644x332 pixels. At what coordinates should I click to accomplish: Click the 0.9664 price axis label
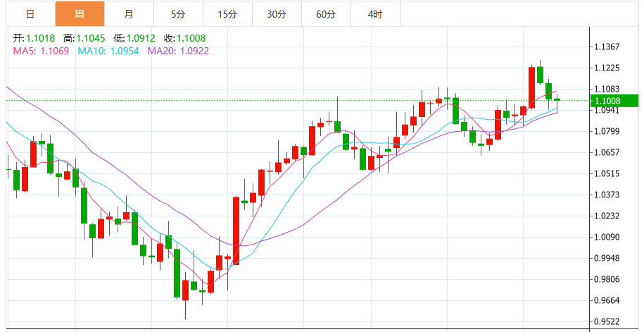click(x=607, y=300)
